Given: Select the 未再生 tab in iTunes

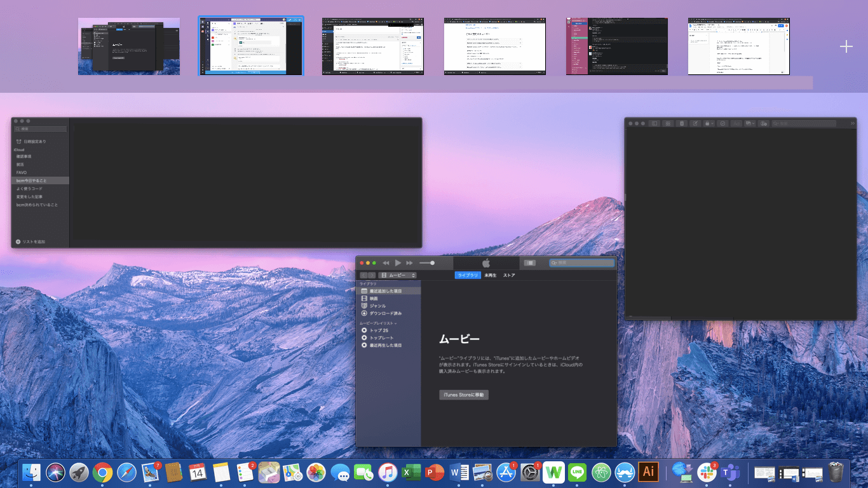Looking at the screenshot, I should [x=490, y=276].
